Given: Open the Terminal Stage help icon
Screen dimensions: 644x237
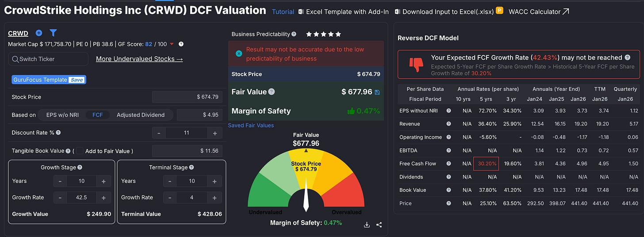Looking at the screenshot, I should click(x=191, y=167).
